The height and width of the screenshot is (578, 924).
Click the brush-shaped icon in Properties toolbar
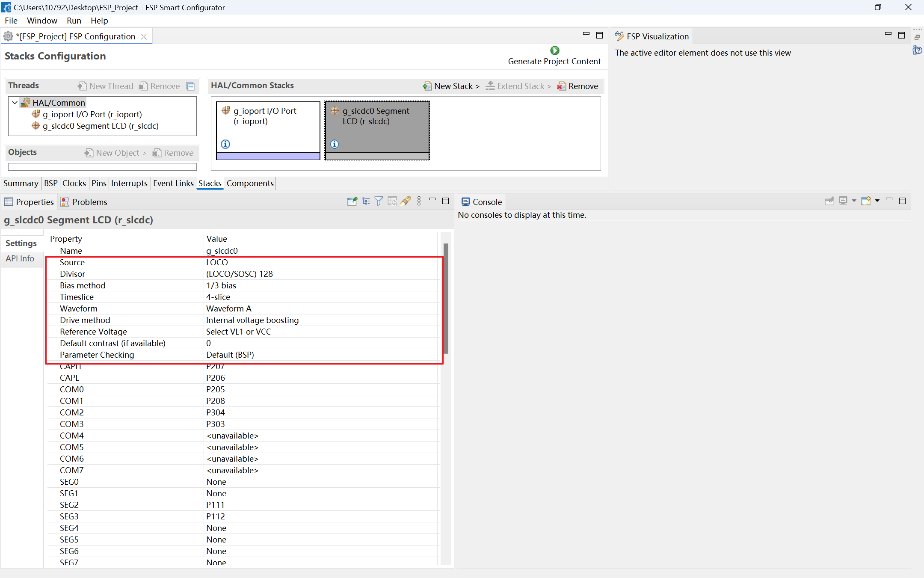tap(406, 201)
